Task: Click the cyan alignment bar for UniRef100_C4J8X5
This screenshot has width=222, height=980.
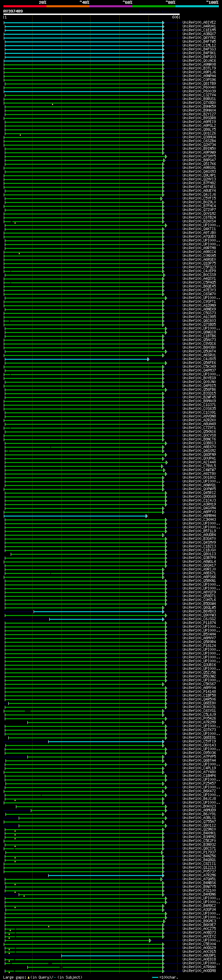Action: [77, 359]
